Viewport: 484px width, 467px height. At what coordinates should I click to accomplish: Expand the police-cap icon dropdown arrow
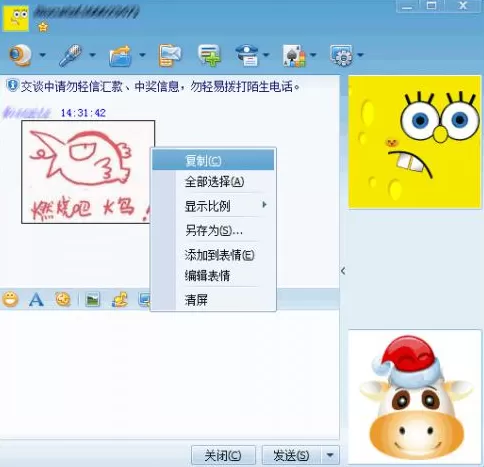click(x=266, y=55)
